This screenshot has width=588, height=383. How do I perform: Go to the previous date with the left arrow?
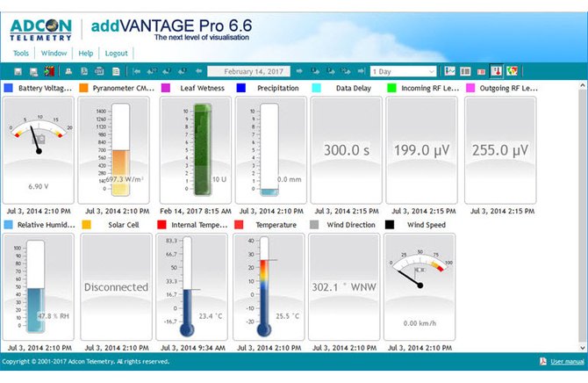click(x=198, y=71)
